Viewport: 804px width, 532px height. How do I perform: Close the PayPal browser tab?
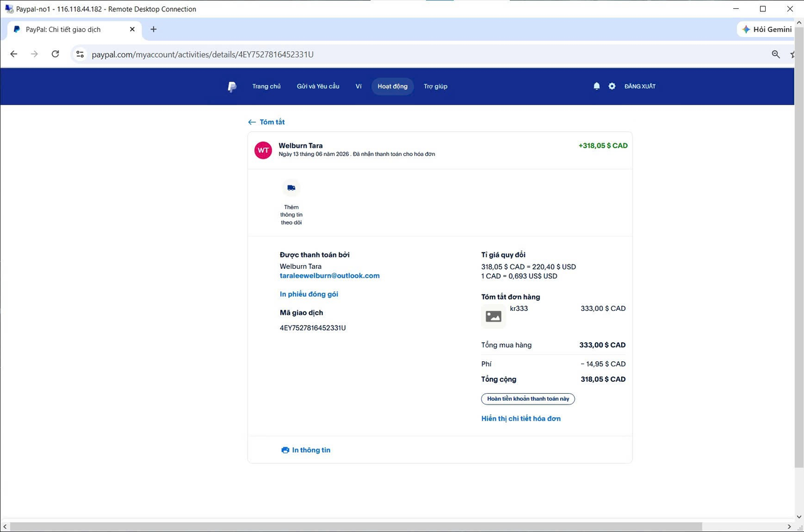click(132, 29)
